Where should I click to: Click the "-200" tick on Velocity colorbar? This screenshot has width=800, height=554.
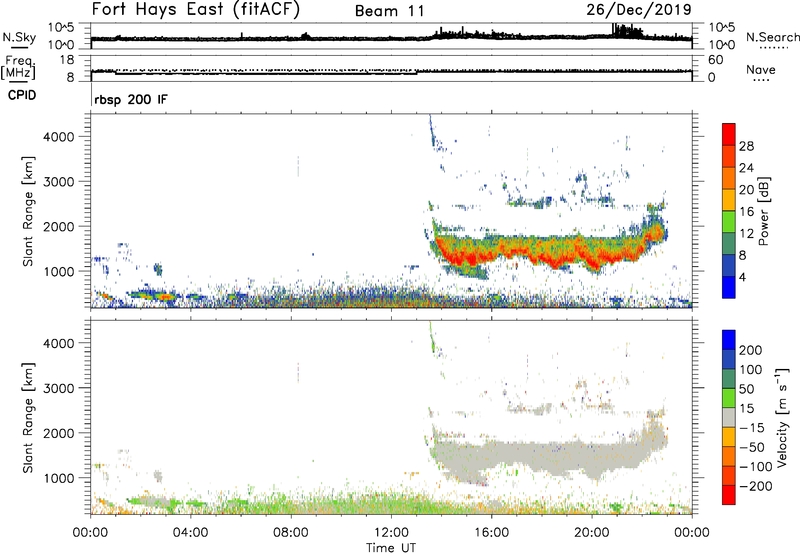pyautogui.click(x=754, y=486)
